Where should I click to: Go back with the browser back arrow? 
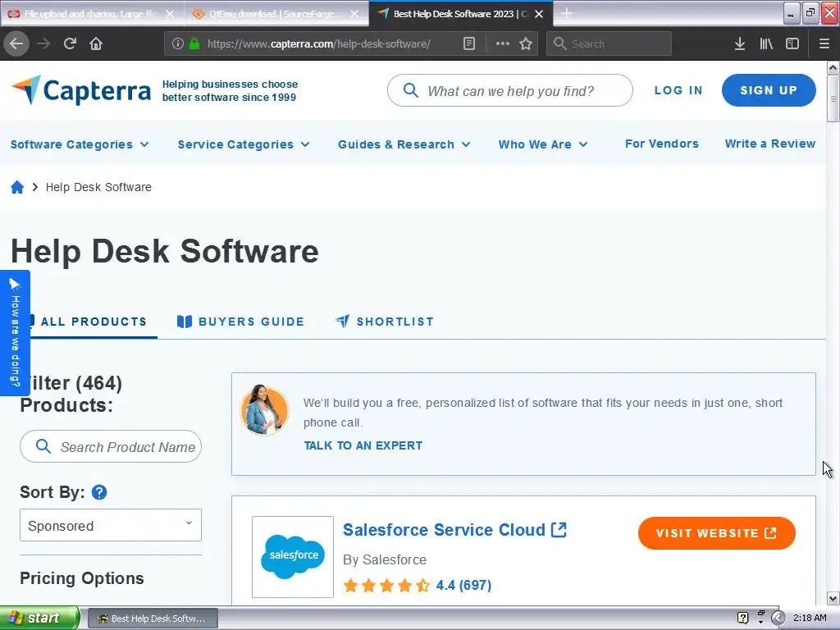coord(16,43)
